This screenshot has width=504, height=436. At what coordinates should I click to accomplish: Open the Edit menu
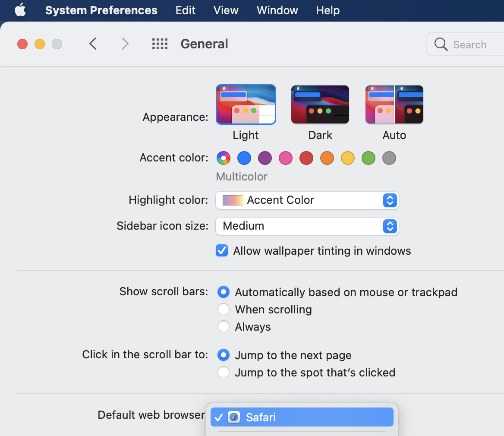[x=186, y=10]
